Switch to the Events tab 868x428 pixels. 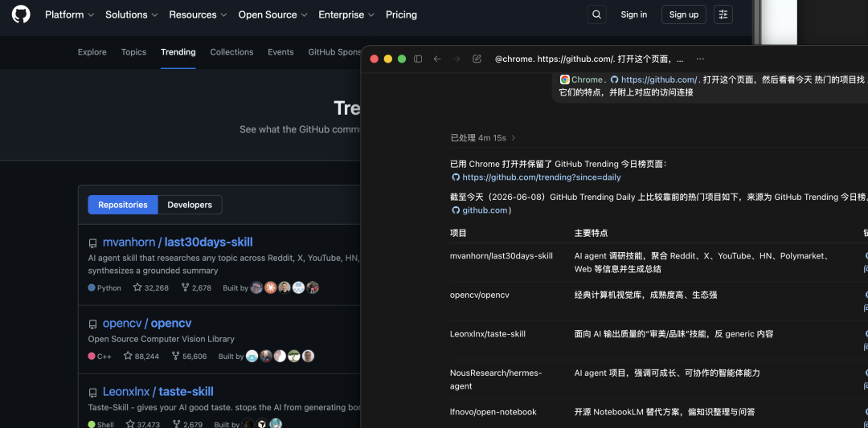(280, 52)
